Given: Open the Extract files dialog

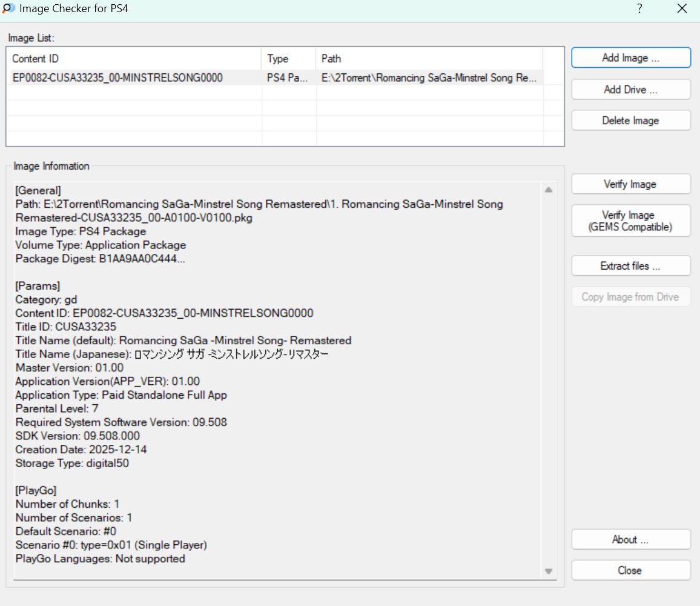Looking at the screenshot, I should [630, 266].
